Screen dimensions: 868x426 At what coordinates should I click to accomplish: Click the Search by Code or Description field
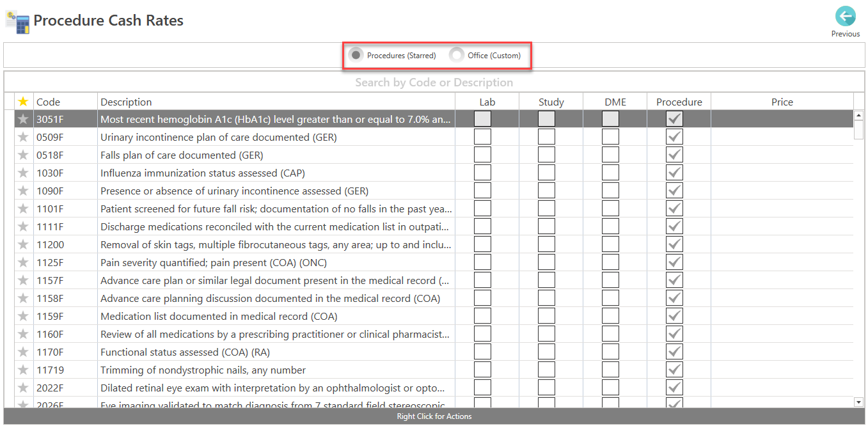[x=434, y=83]
